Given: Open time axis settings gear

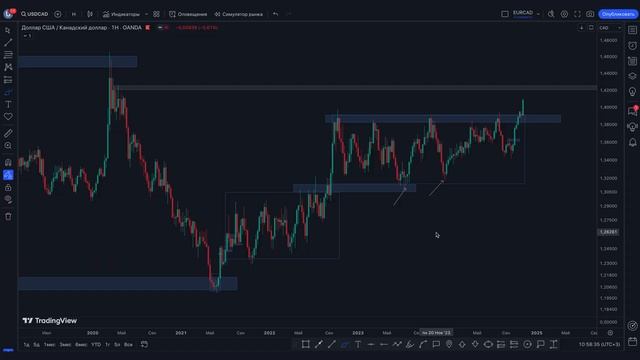Looking at the screenshot, I should (x=610, y=333).
